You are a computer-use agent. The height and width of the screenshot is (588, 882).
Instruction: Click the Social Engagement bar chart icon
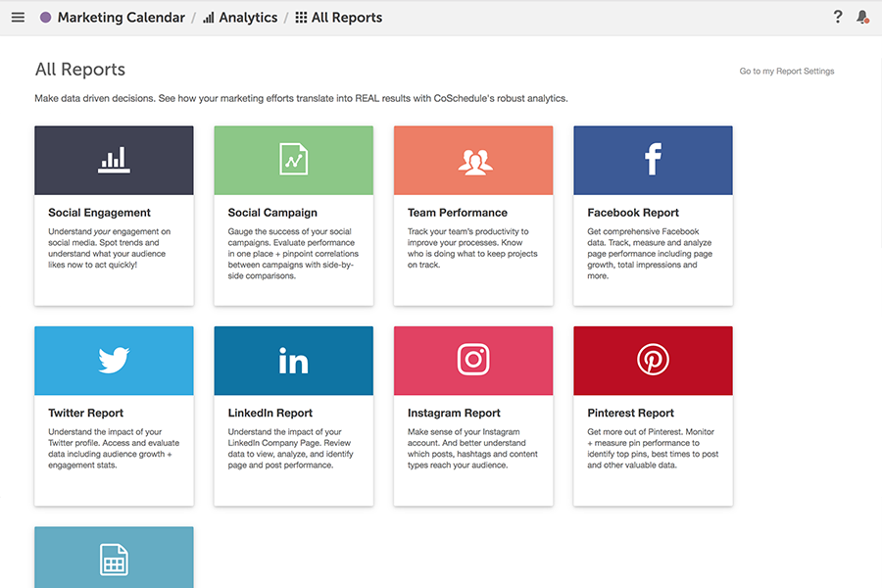tap(115, 160)
